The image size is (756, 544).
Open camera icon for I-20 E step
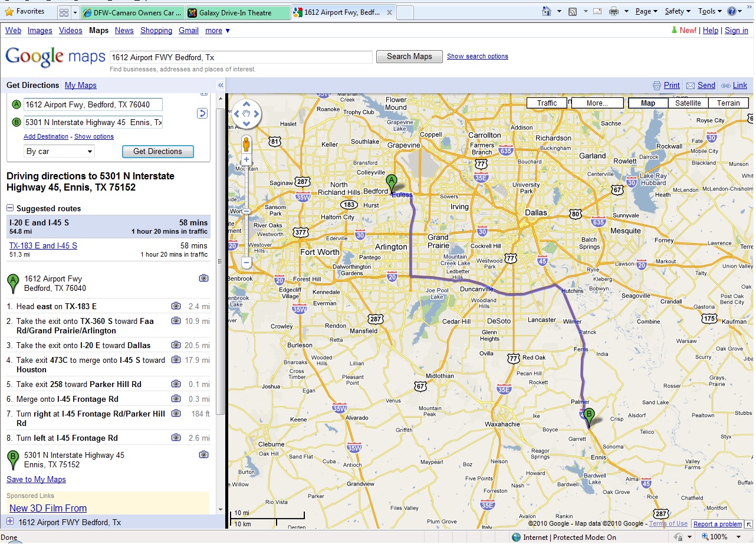pos(176,345)
